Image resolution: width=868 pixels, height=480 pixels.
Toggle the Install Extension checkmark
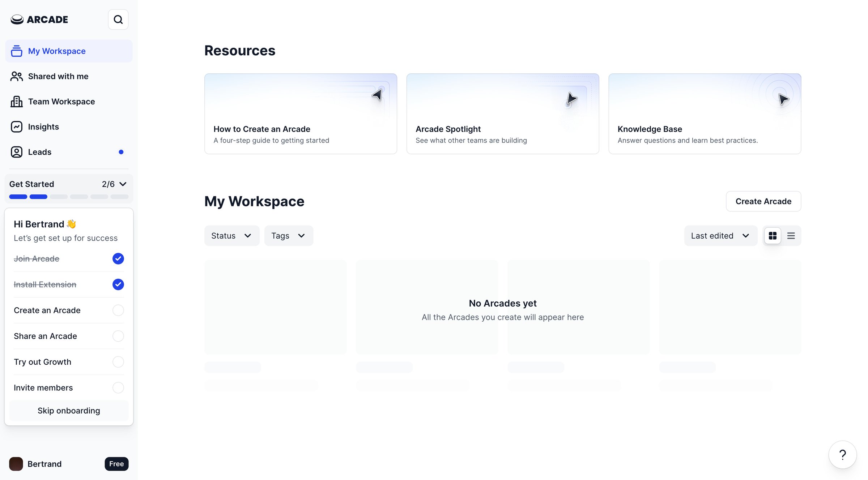point(118,284)
